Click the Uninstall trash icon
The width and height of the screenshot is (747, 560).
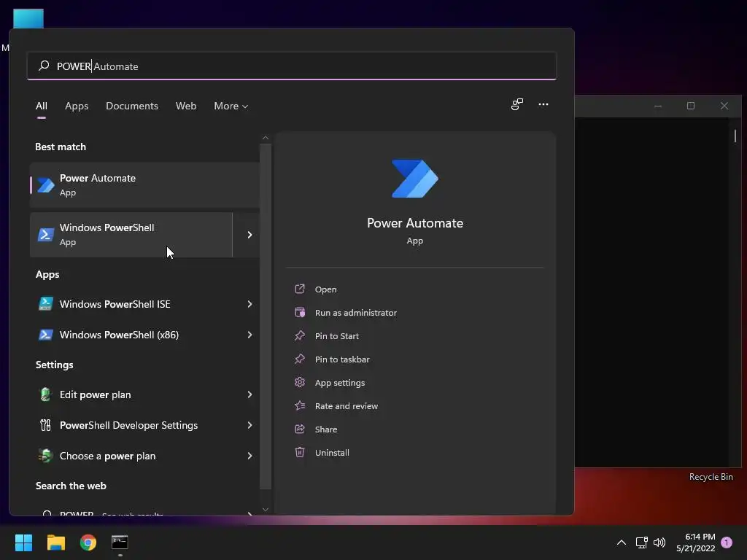pyautogui.click(x=300, y=452)
